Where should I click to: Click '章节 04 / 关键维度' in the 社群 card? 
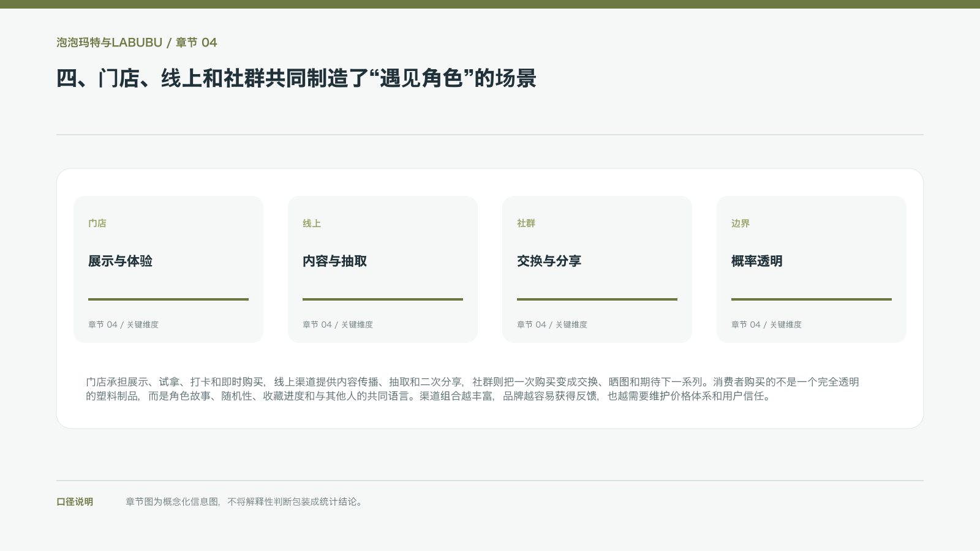pyautogui.click(x=552, y=324)
